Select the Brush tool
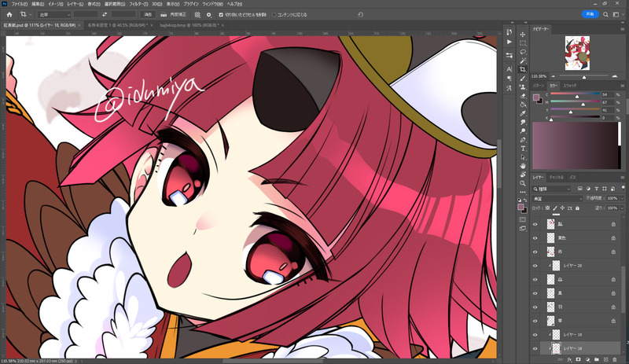The width and height of the screenshot is (629, 364). coord(523,79)
